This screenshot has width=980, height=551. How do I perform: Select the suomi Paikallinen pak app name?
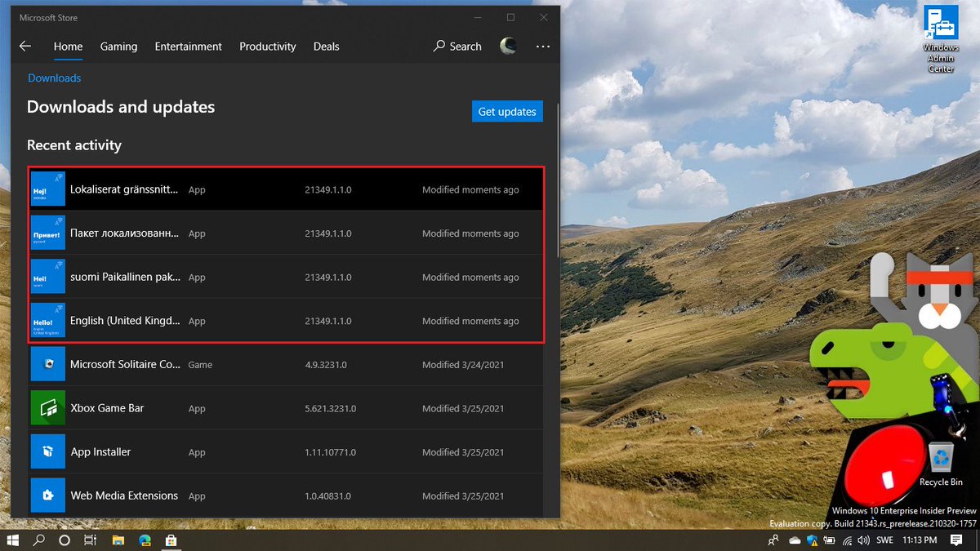[126, 277]
